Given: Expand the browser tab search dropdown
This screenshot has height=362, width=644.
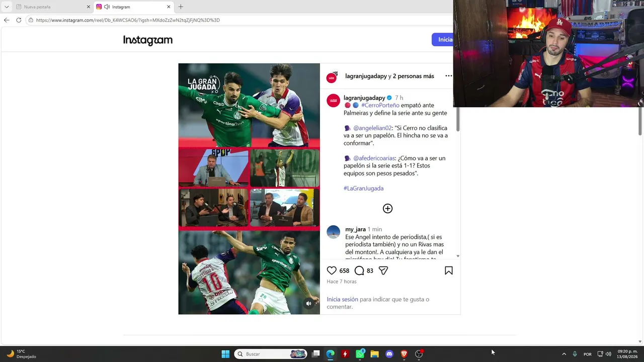Looking at the screenshot, I should pos(7,7).
